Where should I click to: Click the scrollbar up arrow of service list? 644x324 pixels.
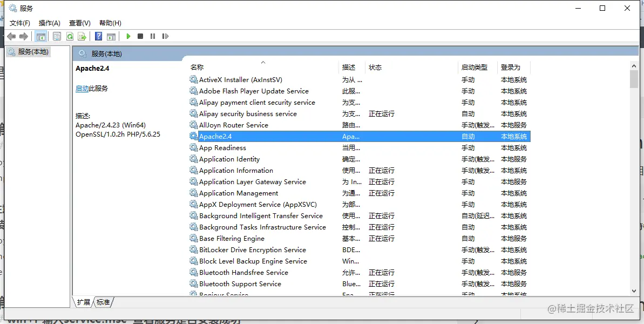tap(634, 66)
